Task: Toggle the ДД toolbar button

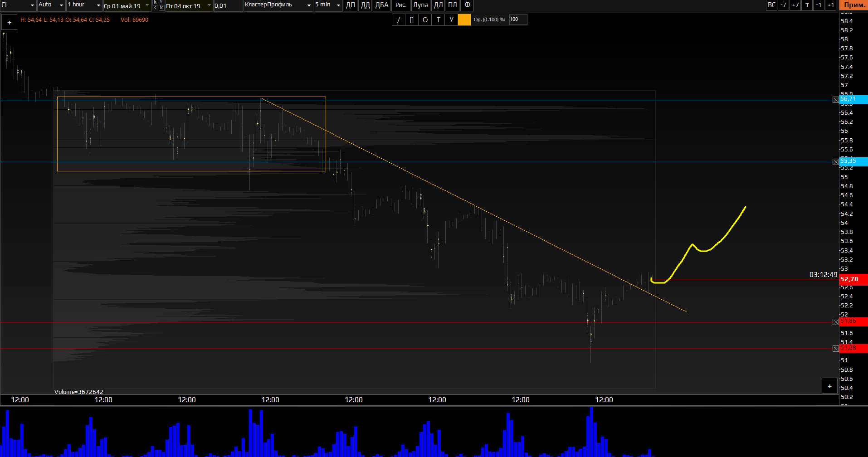Action: (x=365, y=5)
